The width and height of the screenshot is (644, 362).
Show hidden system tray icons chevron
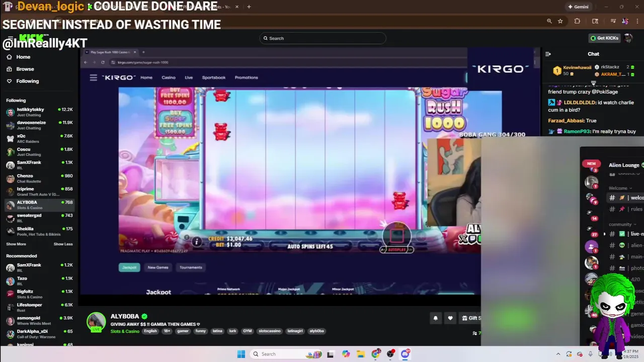pyautogui.click(x=558, y=354)
